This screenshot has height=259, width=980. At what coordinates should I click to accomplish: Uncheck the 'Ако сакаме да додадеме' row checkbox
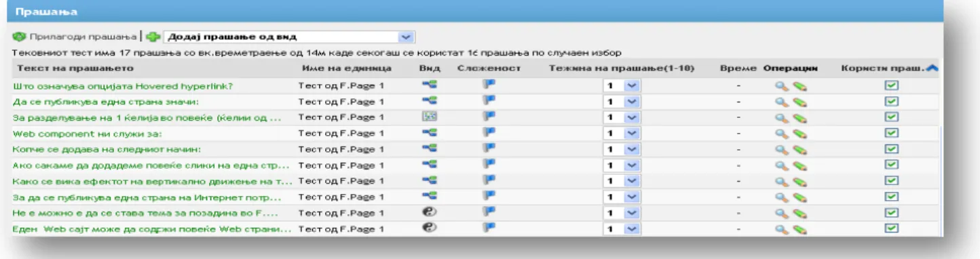[x=891, y=165]
